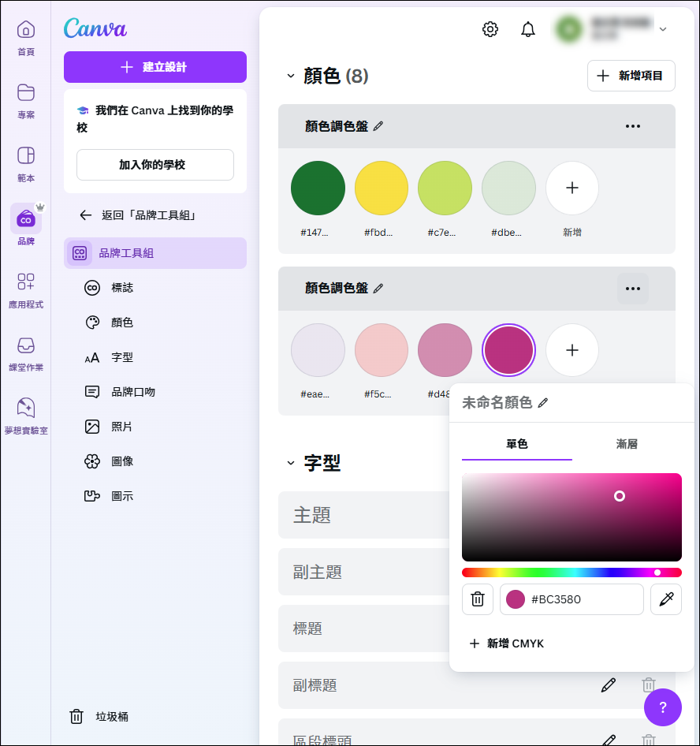Select light pink #f5c swatch
Viewport: 700px width, 746px height.
382,350
